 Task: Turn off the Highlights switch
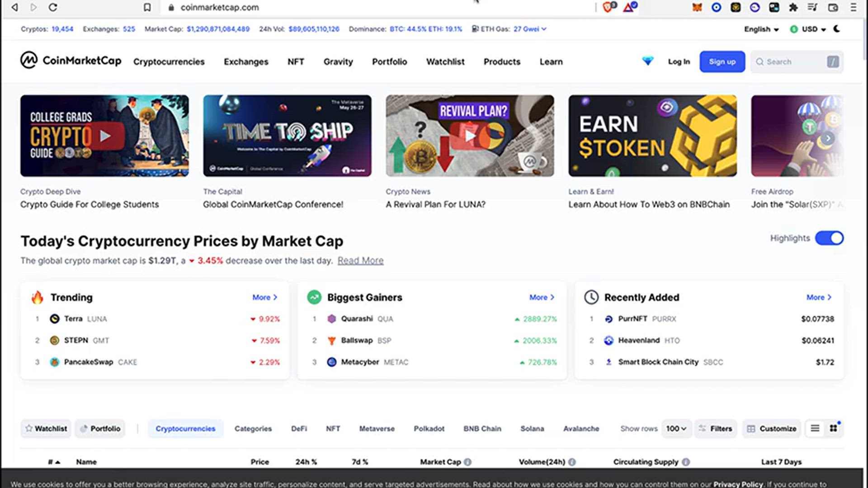(829, 238)
